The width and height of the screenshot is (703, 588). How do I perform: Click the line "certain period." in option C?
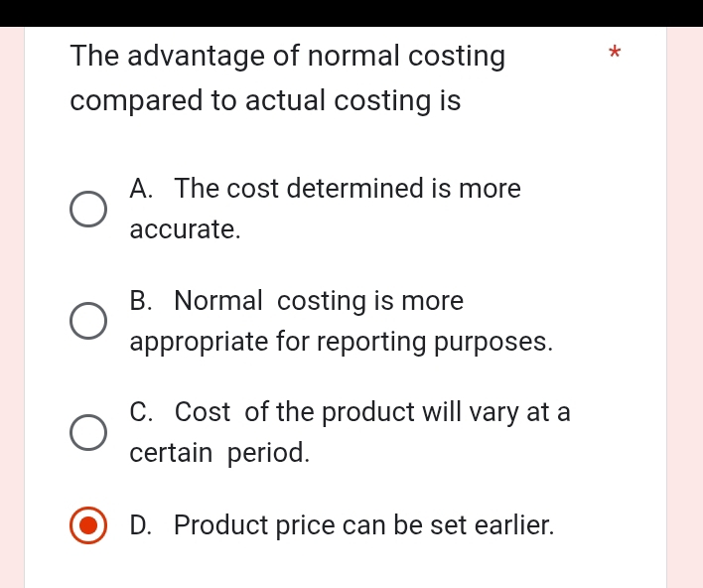point(219,453)
